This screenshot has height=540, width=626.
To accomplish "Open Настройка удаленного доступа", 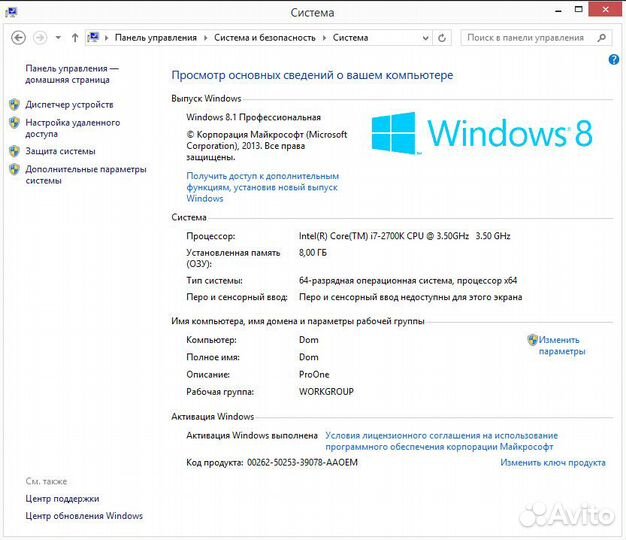I will pos(73,128).
